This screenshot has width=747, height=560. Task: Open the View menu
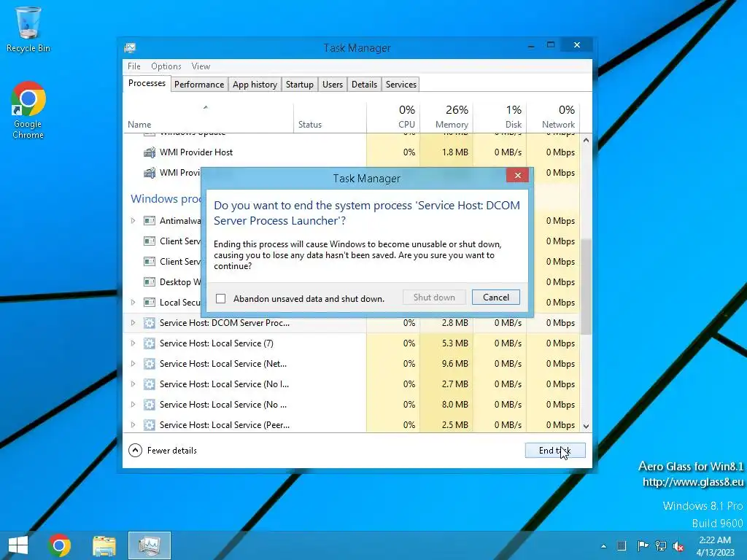[201, 66]
